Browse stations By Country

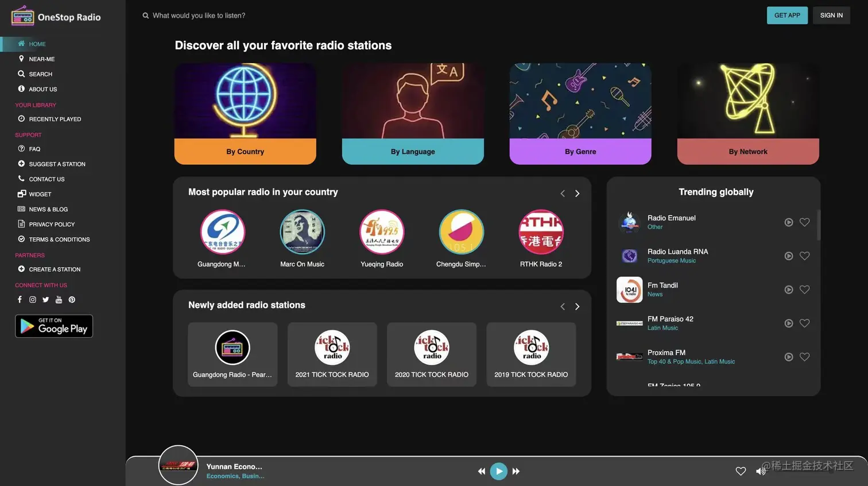click(245, 114)
